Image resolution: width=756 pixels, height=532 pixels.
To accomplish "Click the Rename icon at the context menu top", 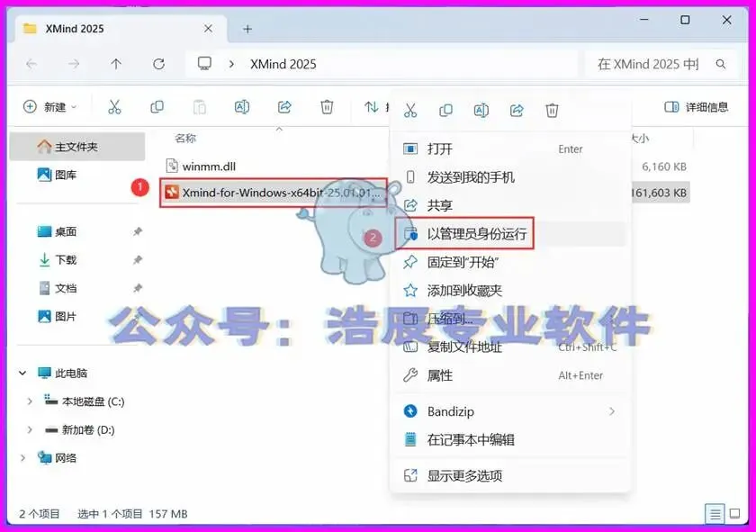I will click(x=481, y=111).
